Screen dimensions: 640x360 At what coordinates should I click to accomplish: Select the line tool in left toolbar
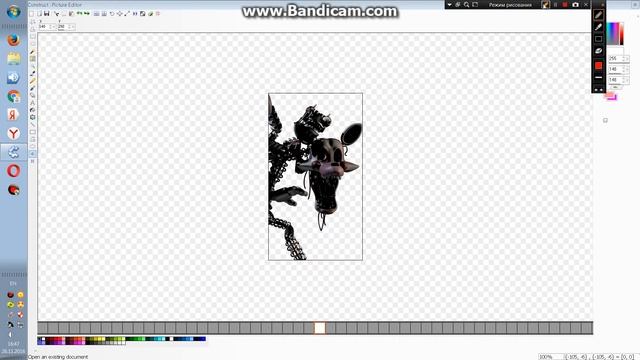click(x=32, y=124)
